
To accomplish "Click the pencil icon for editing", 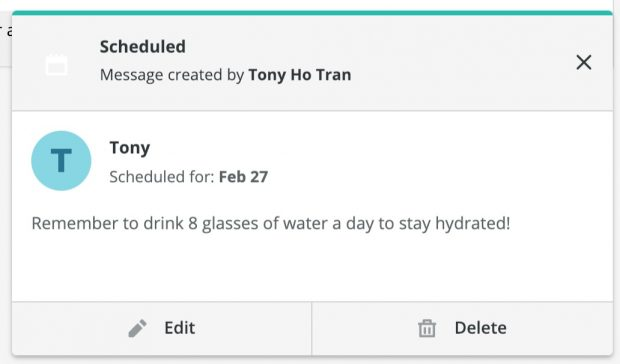I will (x=138, y=328).
